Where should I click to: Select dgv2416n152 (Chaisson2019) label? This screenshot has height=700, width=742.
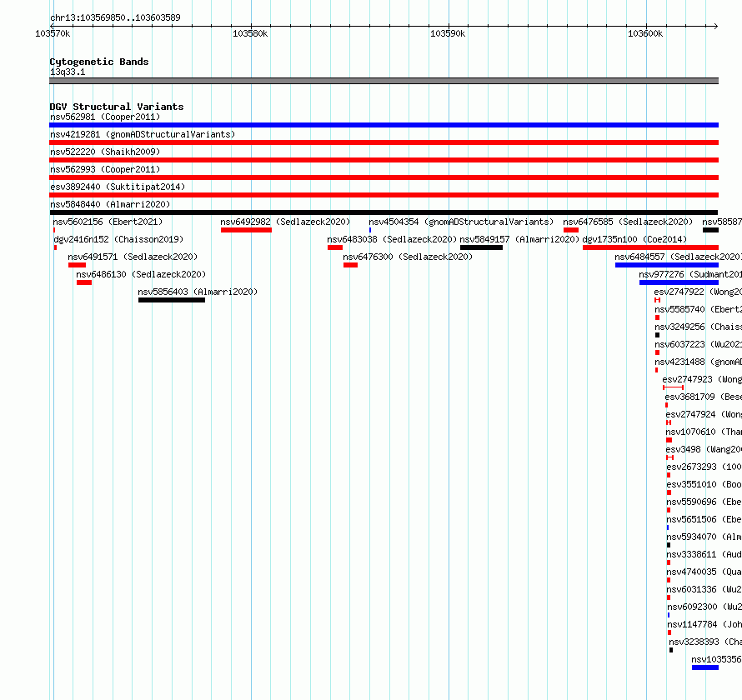118,239
